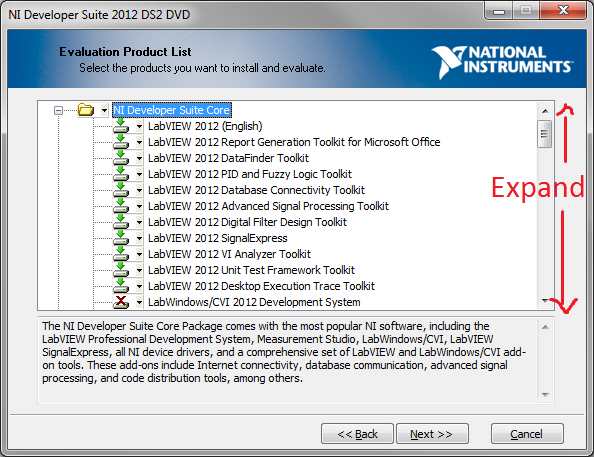Click red X icon for LabWindows/CVI 2012
This screenshot has width=594, height=457.
(121, 302)
